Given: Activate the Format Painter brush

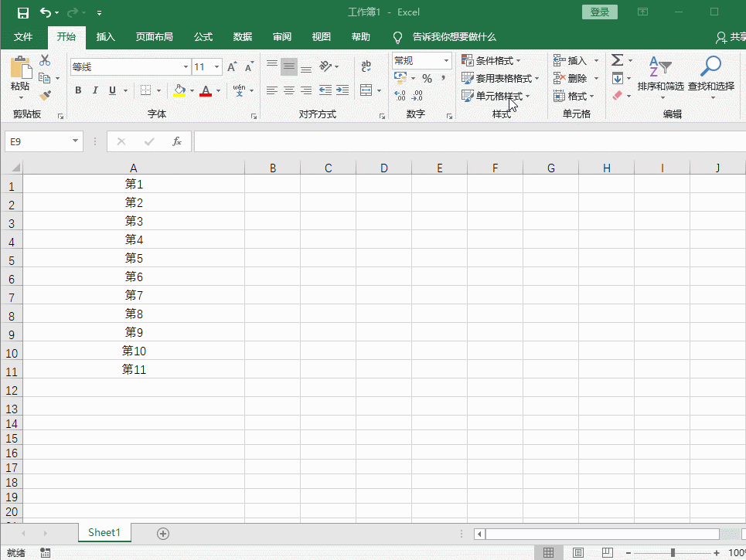Looking at the screenshot, I should 45,96.
